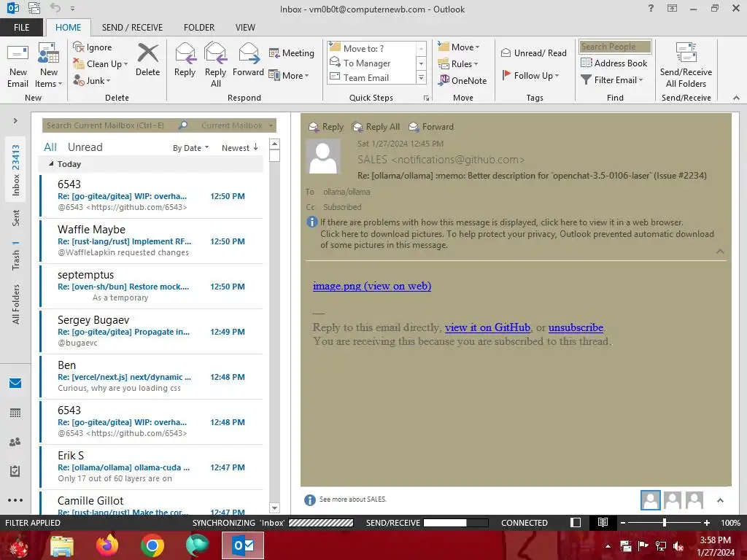Show All messages filter
This screenshot has height=560, width=747.
(50, 147)
